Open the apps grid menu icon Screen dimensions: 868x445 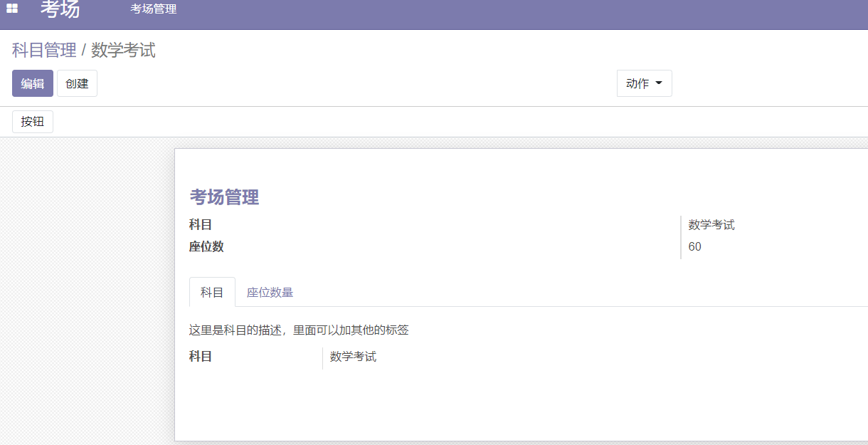[10, 9]
